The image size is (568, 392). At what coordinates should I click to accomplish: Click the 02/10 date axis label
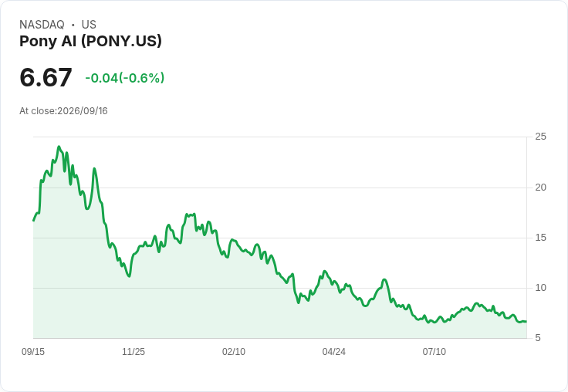click(234, 351)
